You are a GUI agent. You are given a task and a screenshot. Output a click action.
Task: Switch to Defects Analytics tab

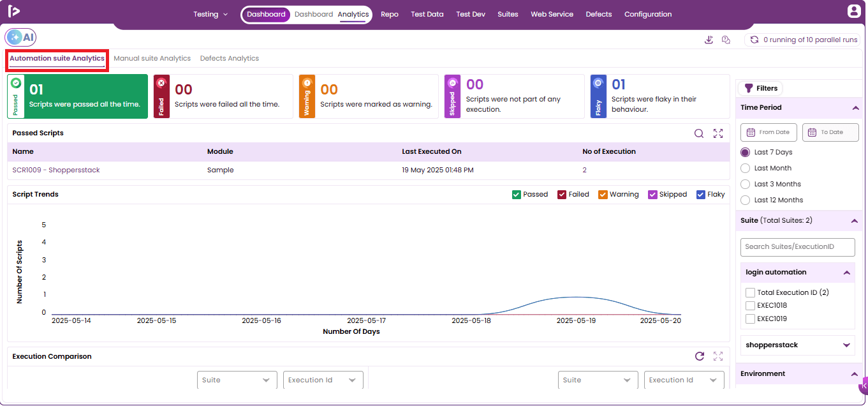pyautogui.click(x=230, y=59)
